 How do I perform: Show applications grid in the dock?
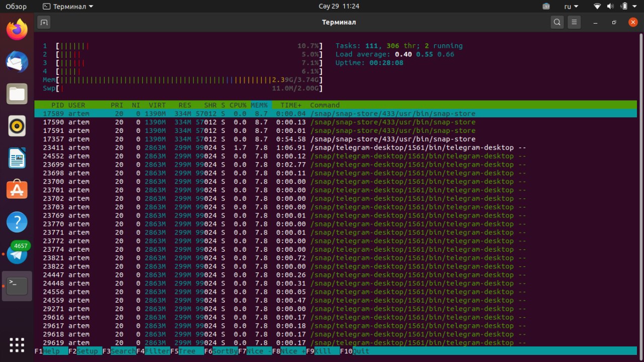pyautogui.click(x=17, y=345)
